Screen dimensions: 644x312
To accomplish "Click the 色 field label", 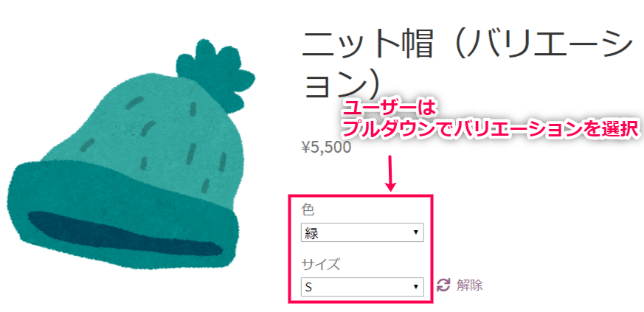I will coord(308,209).
